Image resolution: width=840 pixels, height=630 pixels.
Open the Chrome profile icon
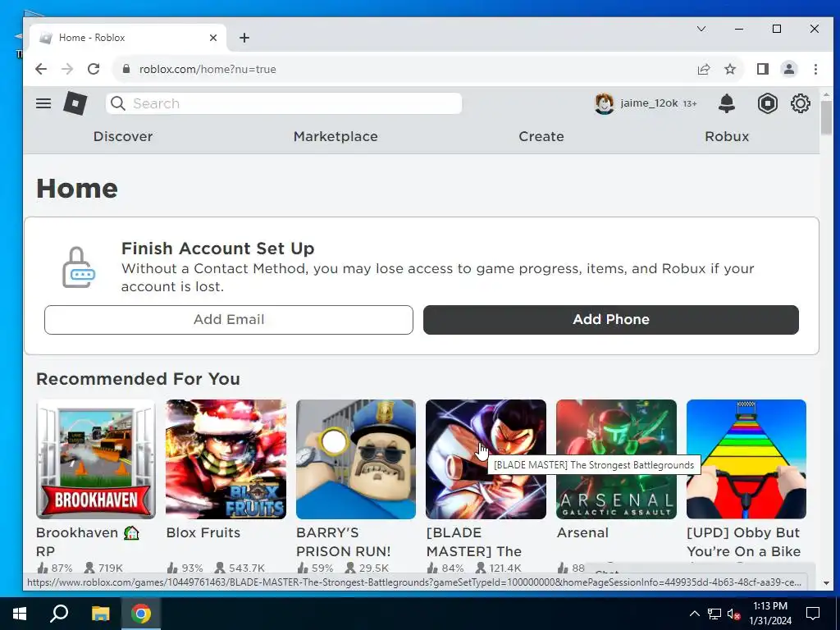pyautogui.click(x=788, y=69)
